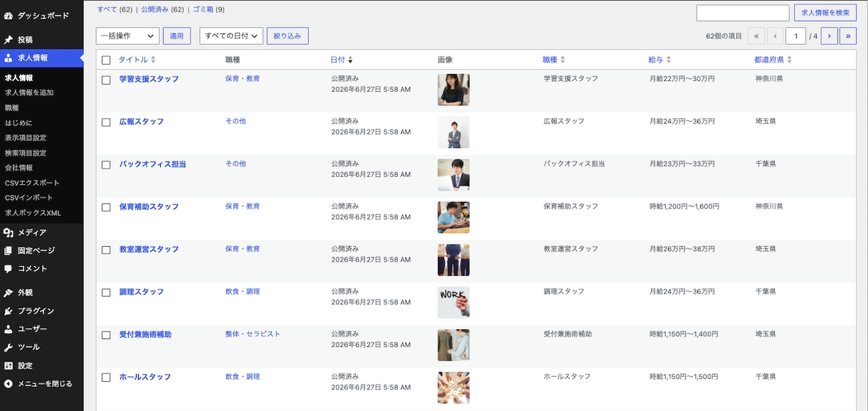Open the 学習支援スタッフ job title link

click(x=149, y=79)
